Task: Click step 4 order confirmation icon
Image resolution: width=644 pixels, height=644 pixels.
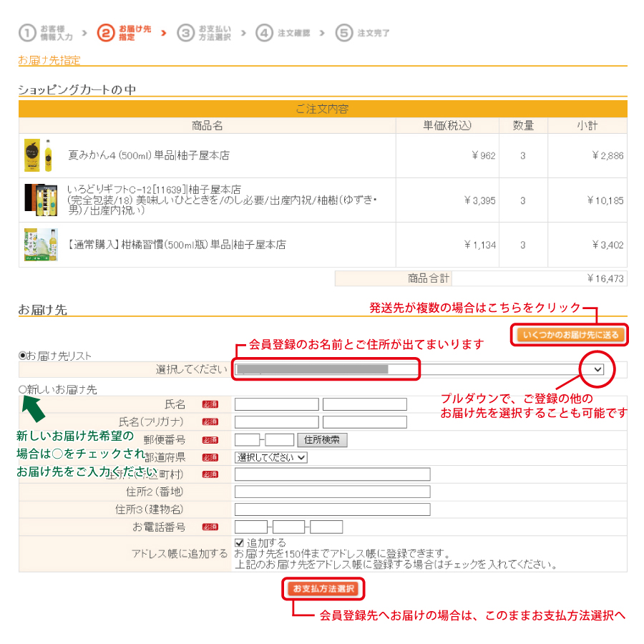Action: (x=265, y=33)
